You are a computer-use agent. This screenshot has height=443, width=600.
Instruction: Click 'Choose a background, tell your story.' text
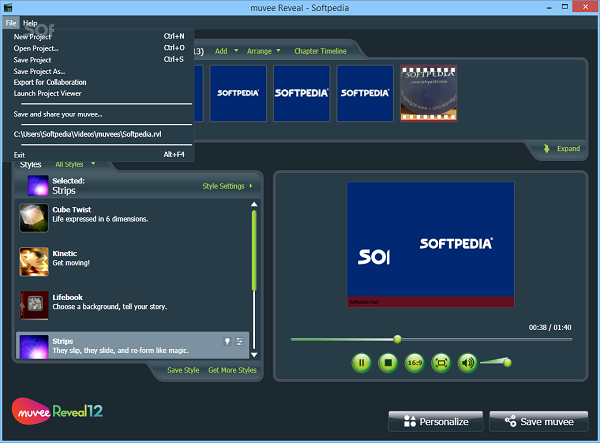(x=110, y=306)
